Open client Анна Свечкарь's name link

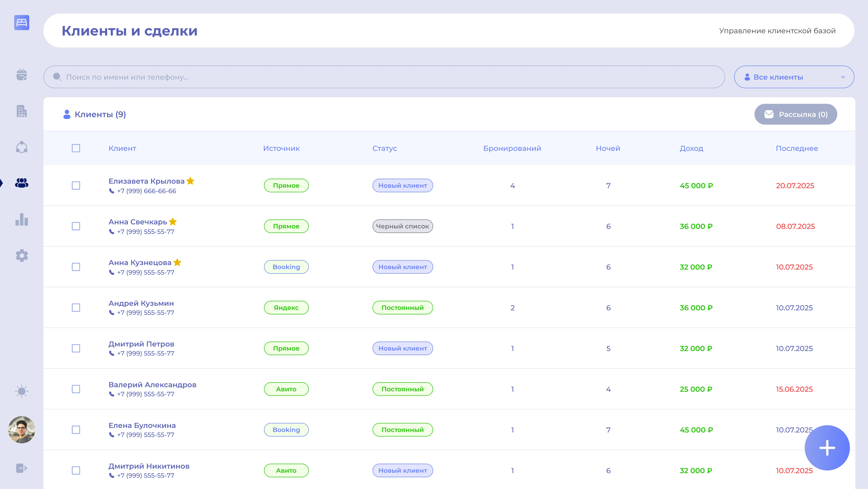tap(138, 222)
